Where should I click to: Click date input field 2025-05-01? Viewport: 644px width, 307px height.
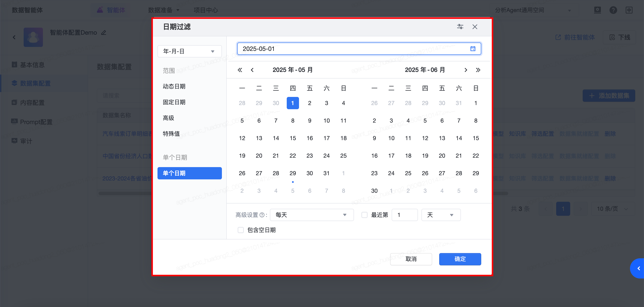pyautogui.click(x=359, y=49)
